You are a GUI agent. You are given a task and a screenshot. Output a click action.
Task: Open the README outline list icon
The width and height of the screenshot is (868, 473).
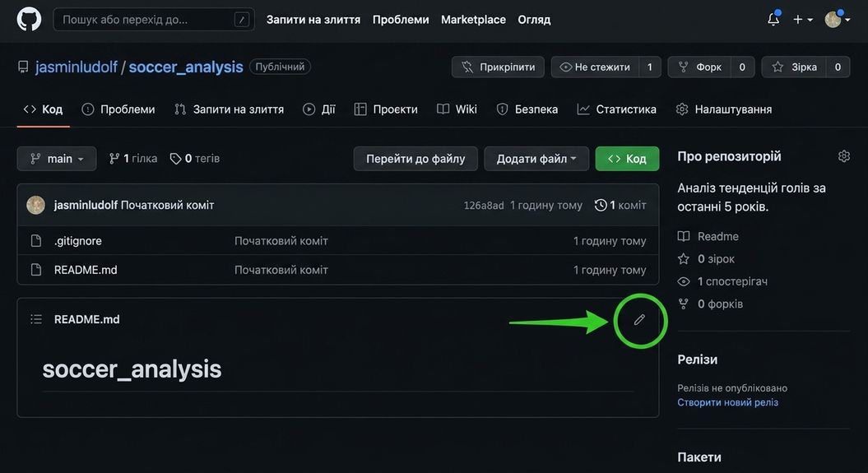point(36,319)
